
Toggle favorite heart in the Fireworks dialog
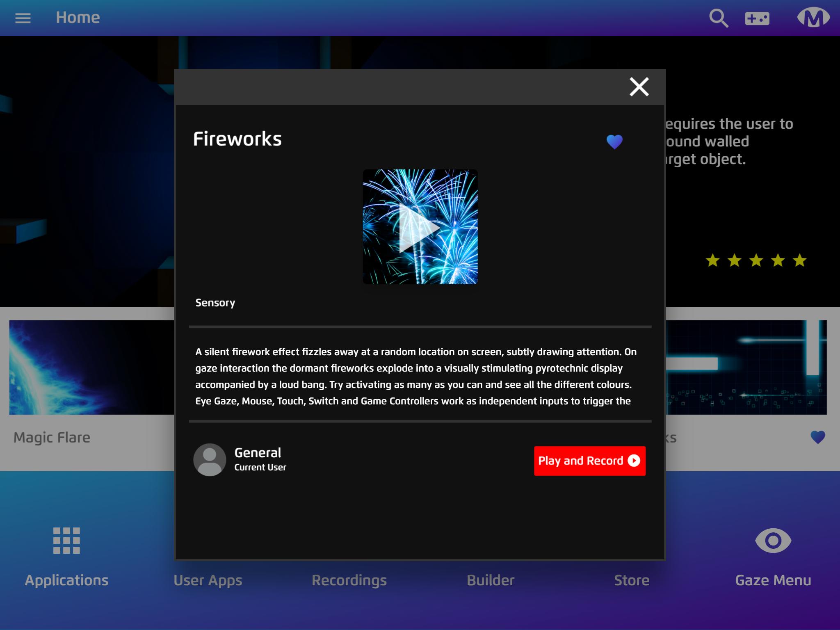[614, 142]
